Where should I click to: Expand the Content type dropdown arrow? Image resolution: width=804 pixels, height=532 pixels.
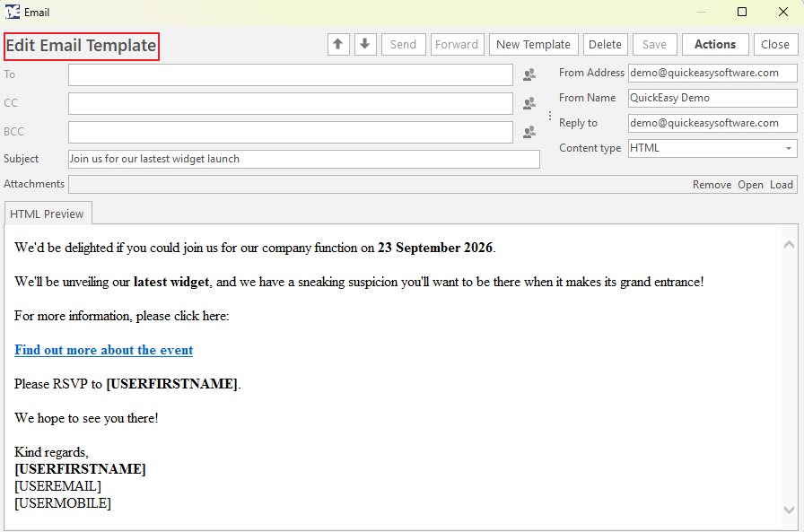[x=789, y=148]
